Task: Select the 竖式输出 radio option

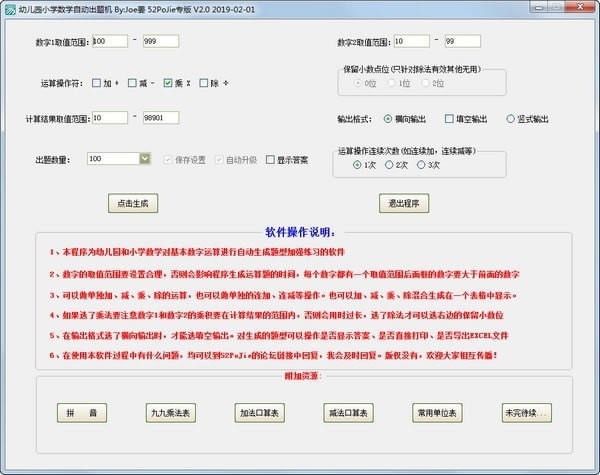Action: coord(510,118)
